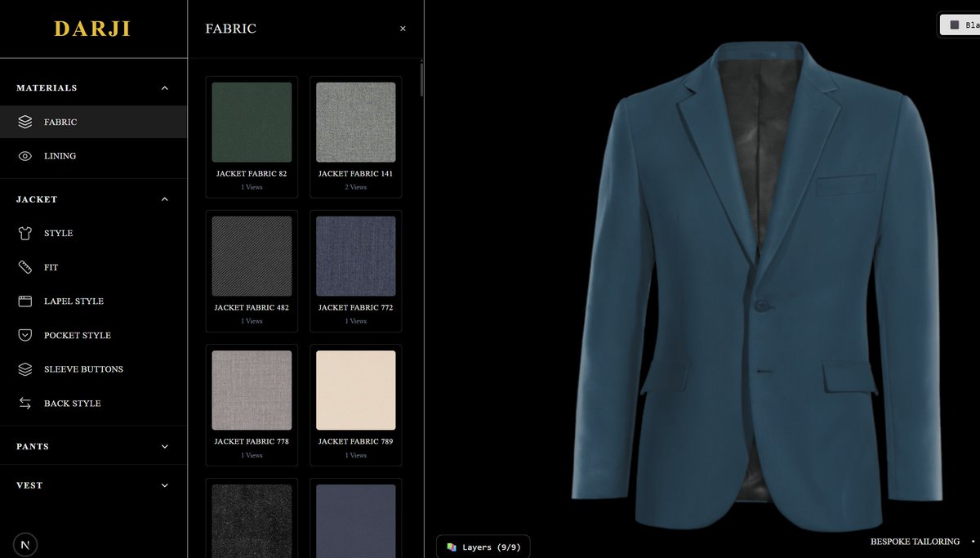980x558 pixels.
Task: Pick the dark charcoal fabric swatch in the last row
Action: pos(252,521)
